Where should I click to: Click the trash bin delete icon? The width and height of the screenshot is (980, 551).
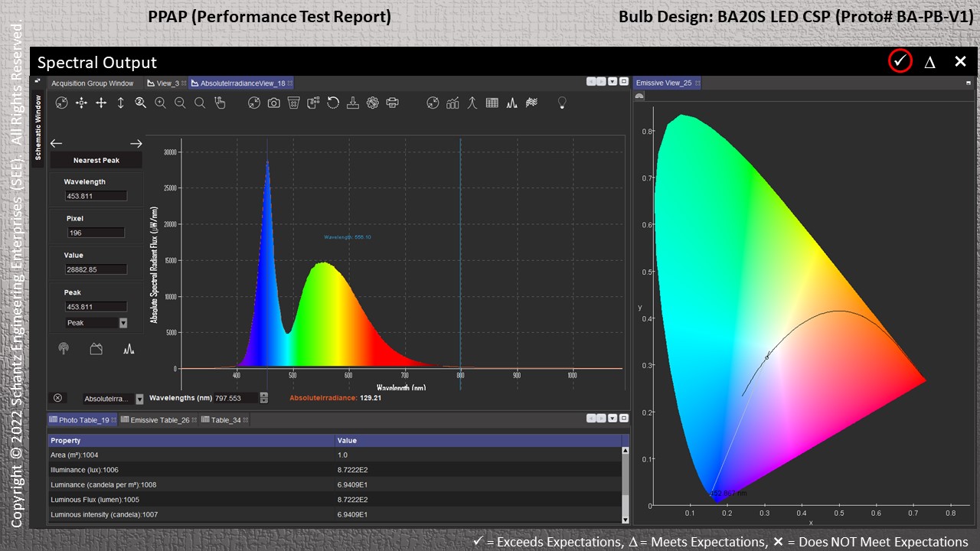[293, 103]
